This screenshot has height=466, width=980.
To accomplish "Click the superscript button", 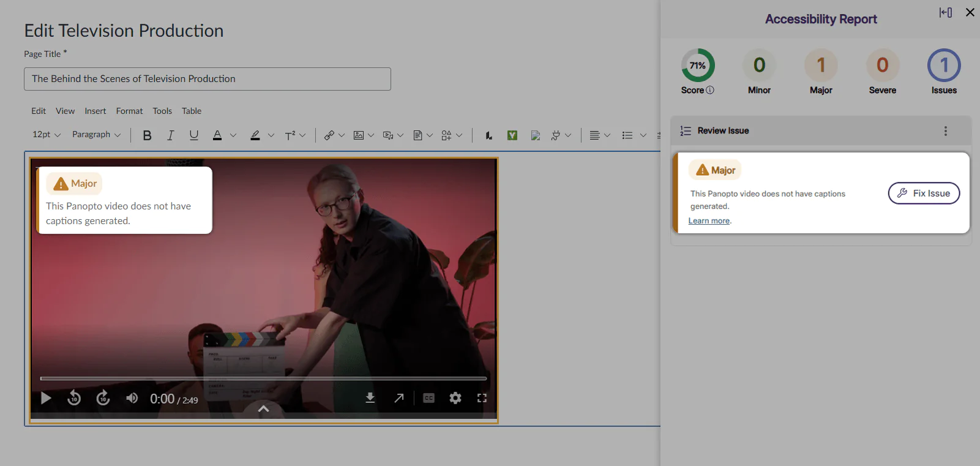I will pos(290,135).
